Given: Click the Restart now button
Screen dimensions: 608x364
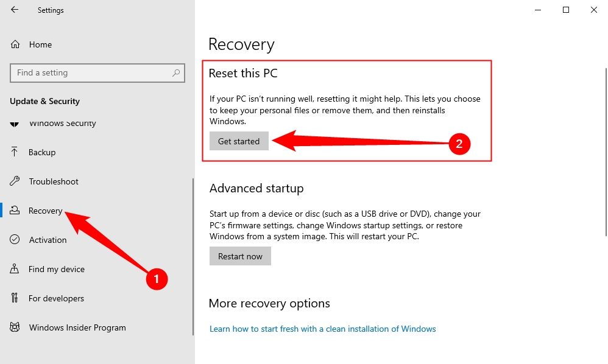Looking at the screenshot, I should coord(240,256).
